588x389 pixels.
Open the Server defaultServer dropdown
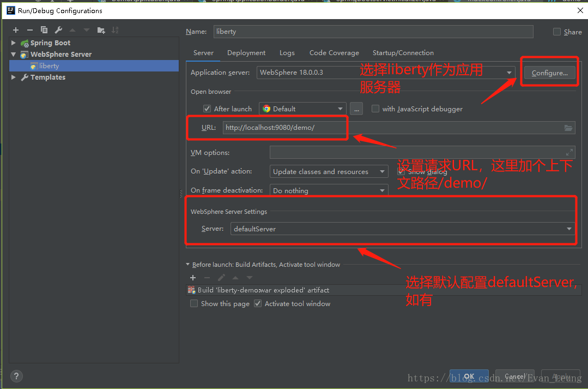click(x=402, y=229)
